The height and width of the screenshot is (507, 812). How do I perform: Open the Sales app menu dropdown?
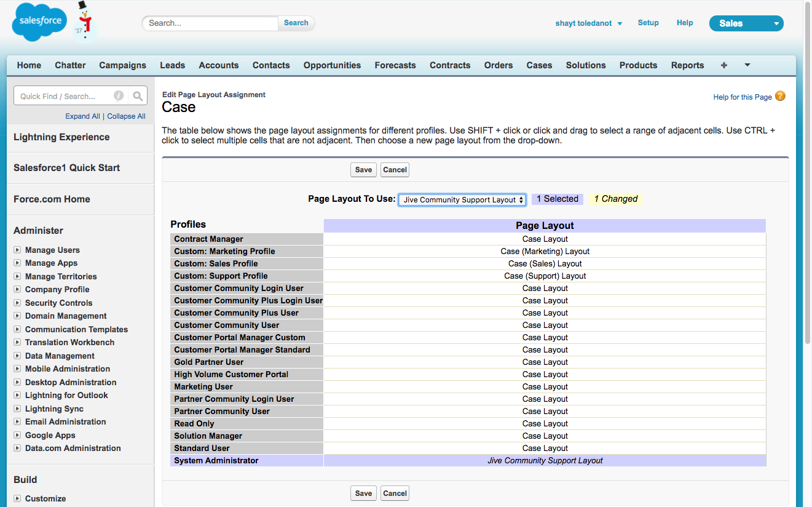[746, 23]
